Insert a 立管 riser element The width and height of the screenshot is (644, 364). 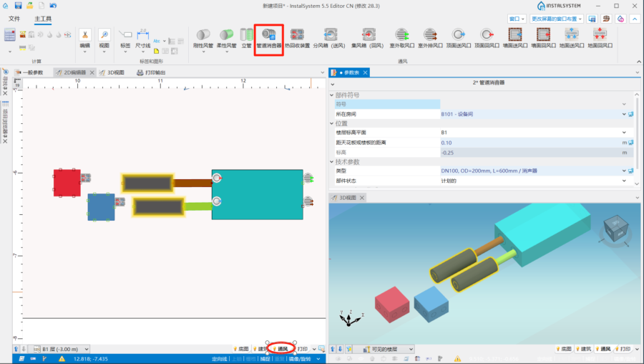(247, 37)
